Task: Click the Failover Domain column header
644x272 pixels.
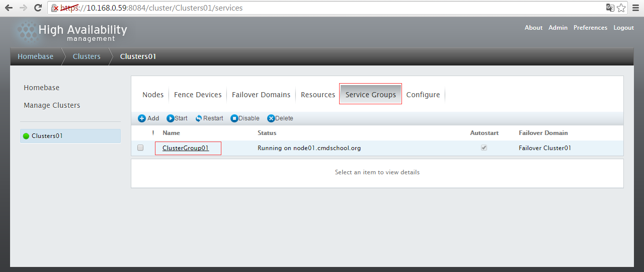Action: coord(543,133)
